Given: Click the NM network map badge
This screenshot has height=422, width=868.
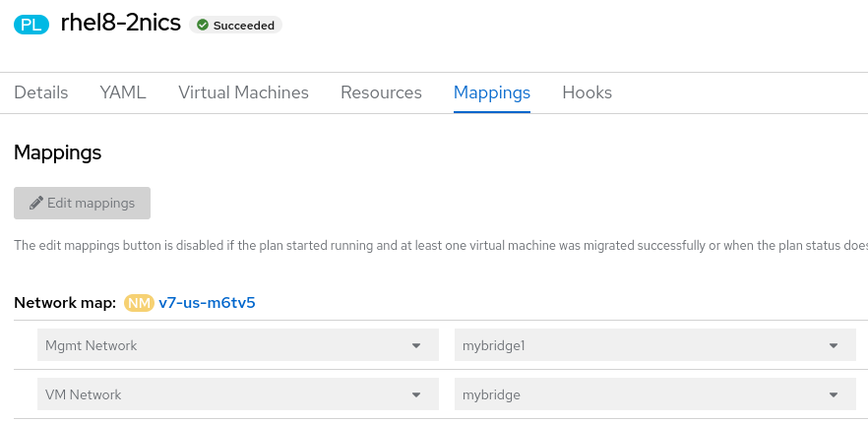Looking at the screenshot, I should pos(139,302).
